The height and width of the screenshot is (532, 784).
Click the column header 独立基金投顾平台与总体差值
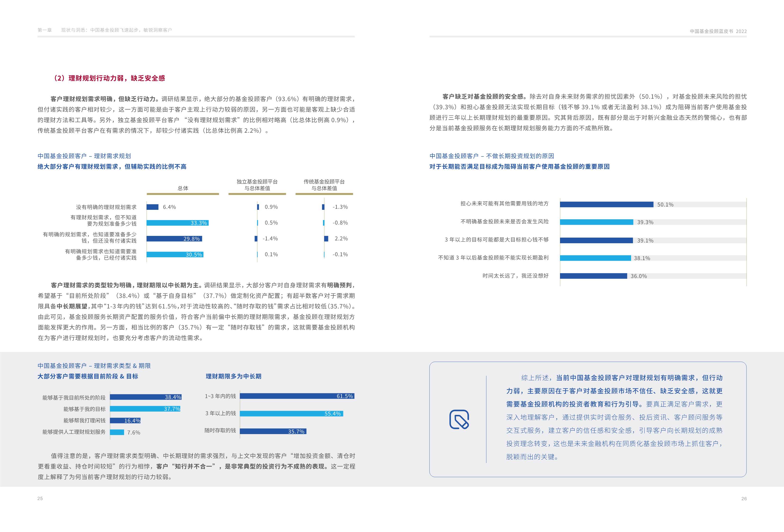tap(257, 185)
